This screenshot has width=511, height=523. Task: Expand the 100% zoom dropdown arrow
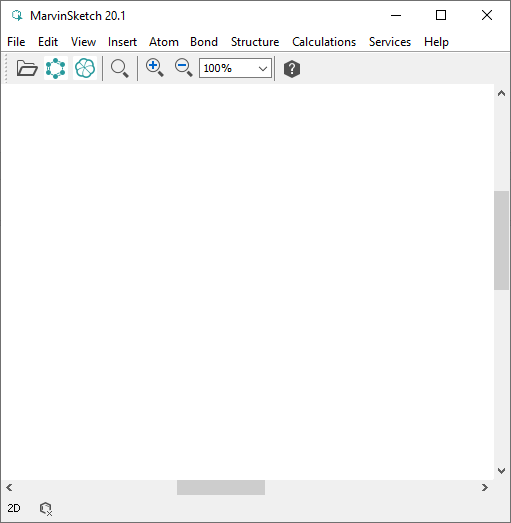click(263, 69)
